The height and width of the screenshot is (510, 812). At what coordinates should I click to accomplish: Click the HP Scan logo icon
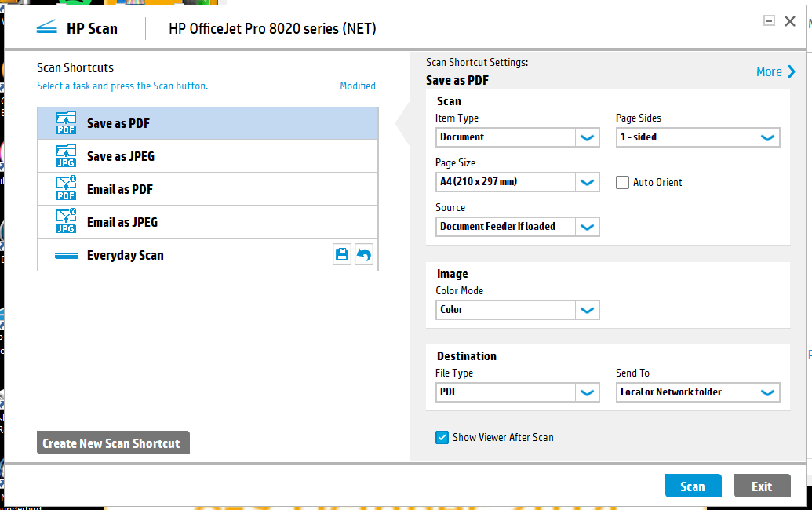(47, 29)
